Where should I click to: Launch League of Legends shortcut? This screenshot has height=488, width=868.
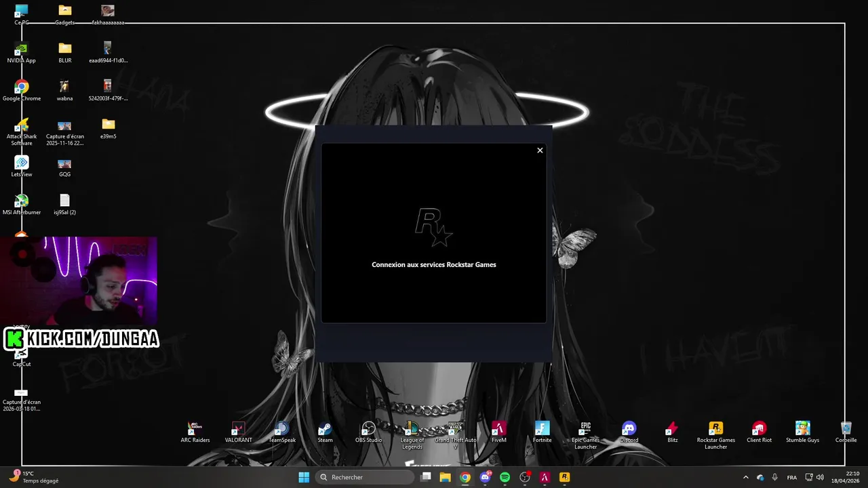pos(412,436)
